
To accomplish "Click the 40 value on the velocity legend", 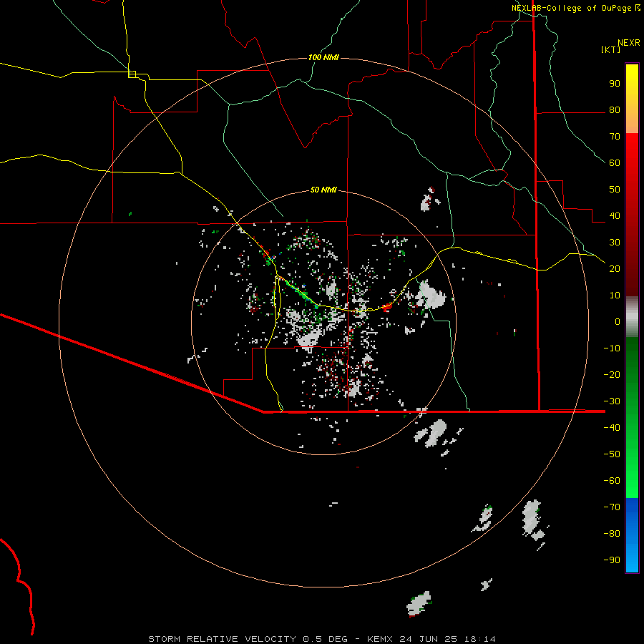I will pos(615,215).
